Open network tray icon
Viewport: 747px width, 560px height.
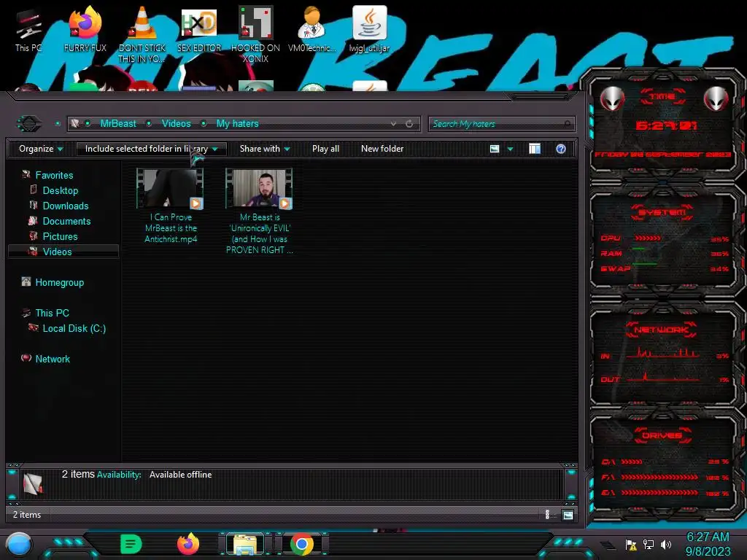(649, 544)
